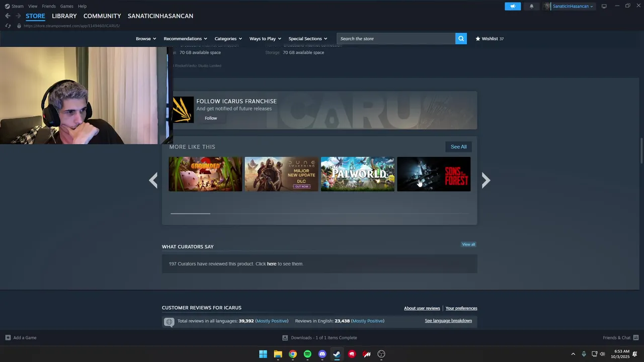644x362 pixels.
Task: Switch to the COMMUNITY tab
Action: point(102,16)
